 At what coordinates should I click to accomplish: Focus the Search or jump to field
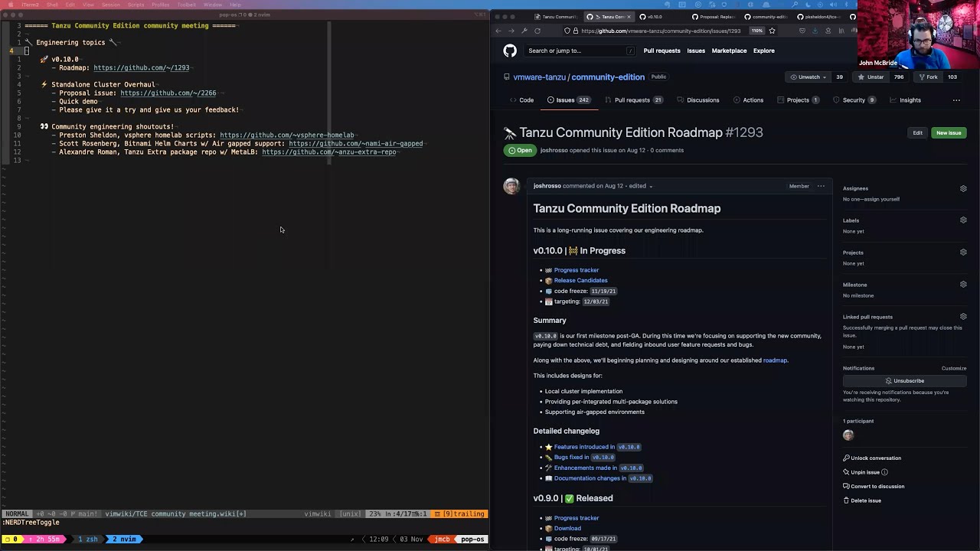point(580,51)
